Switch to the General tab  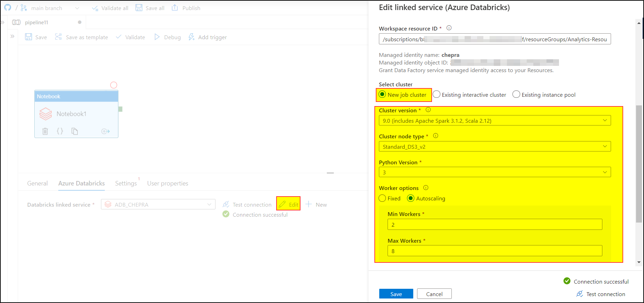[37, 183]
